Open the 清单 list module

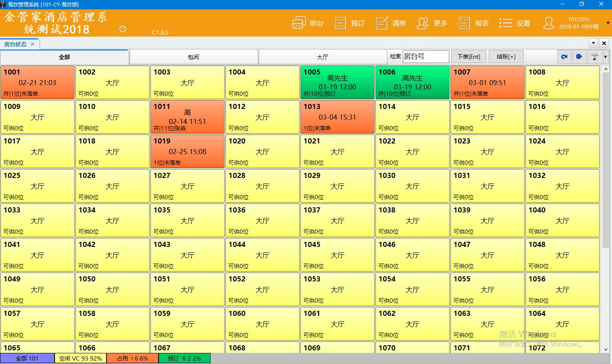click(391, 23)
